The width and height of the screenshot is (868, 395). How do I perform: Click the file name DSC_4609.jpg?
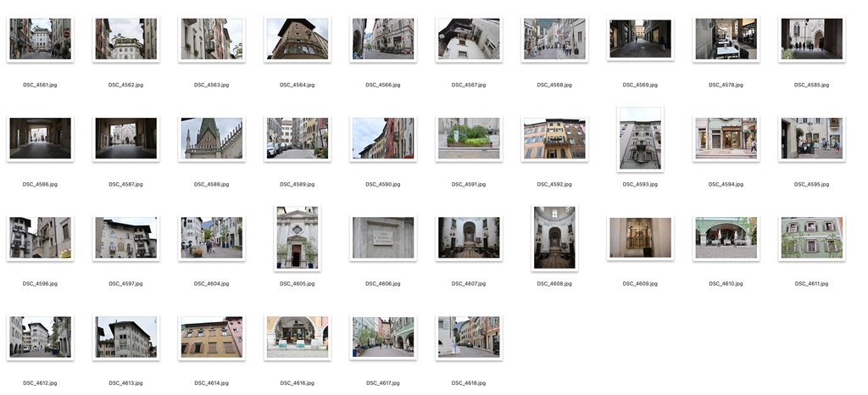641,284
